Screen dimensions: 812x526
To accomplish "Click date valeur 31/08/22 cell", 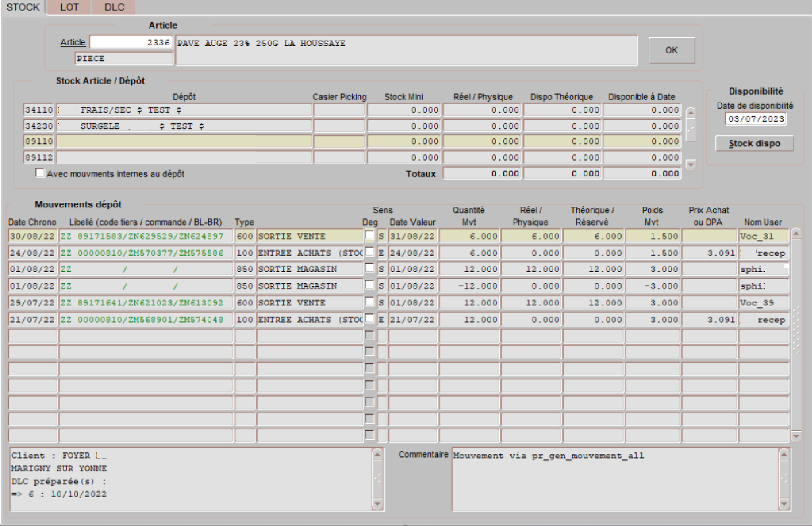I will [x=413, y=236].
